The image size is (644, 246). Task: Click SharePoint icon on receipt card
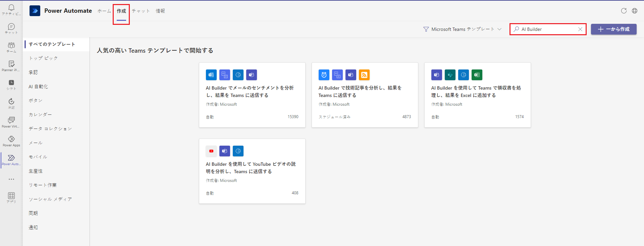(x=450, y=75)
